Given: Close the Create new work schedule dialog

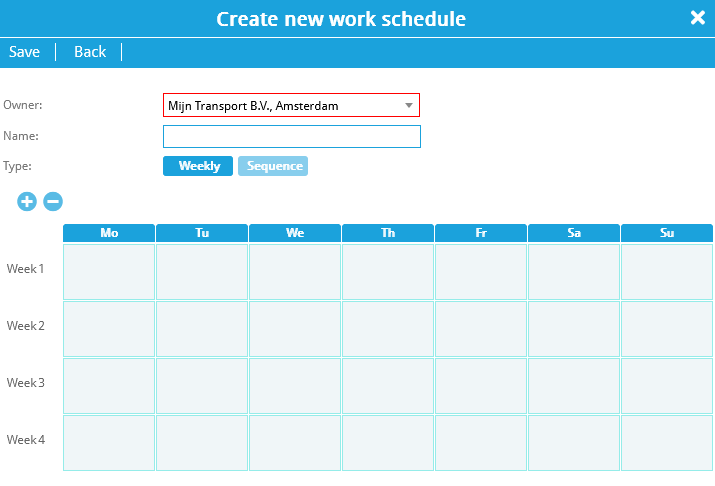Looking at the screenshot, I should (698, 18).
